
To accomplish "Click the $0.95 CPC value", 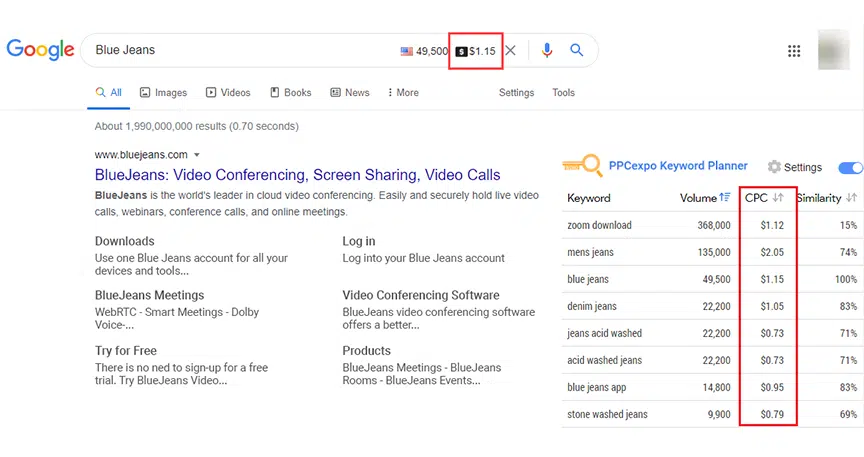I will [x=772, y=387].
